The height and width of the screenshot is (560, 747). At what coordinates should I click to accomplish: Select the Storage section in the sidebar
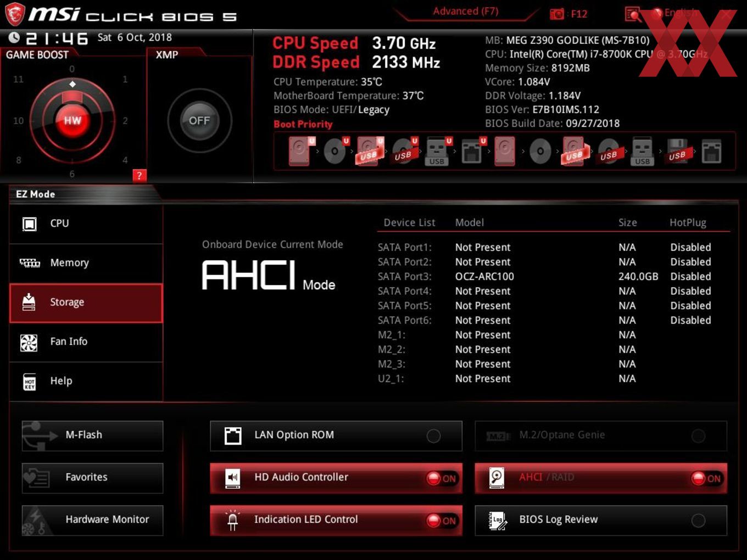(x=86, y=303)
